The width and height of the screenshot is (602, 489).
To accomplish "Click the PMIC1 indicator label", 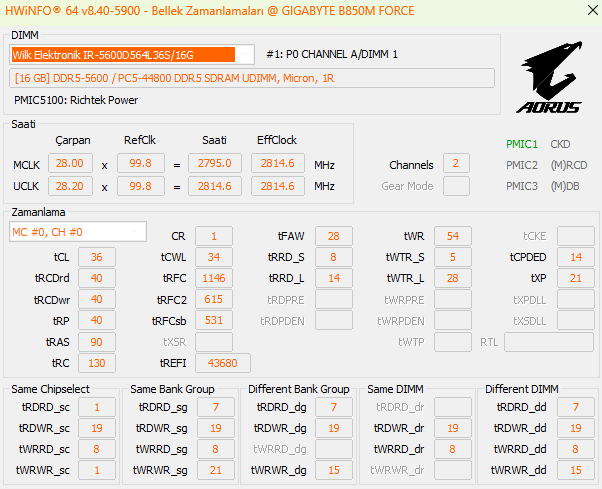I will pyautogui.click(x=521, y=144).
